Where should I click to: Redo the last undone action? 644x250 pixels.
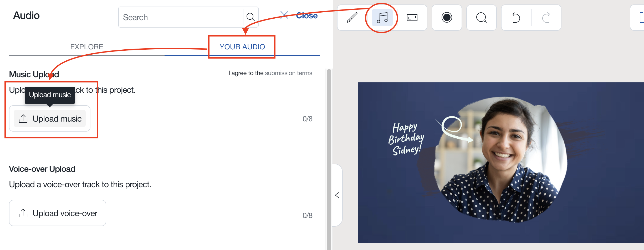point(546,18)
